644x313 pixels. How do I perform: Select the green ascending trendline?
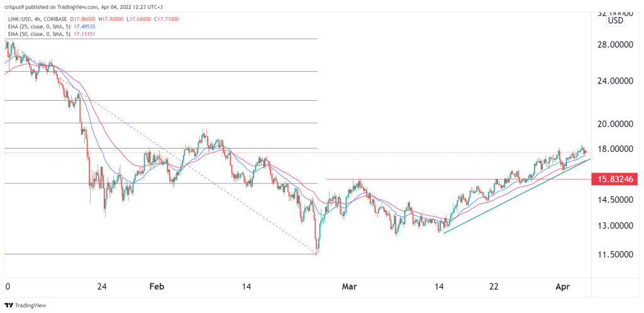(517, 196)
